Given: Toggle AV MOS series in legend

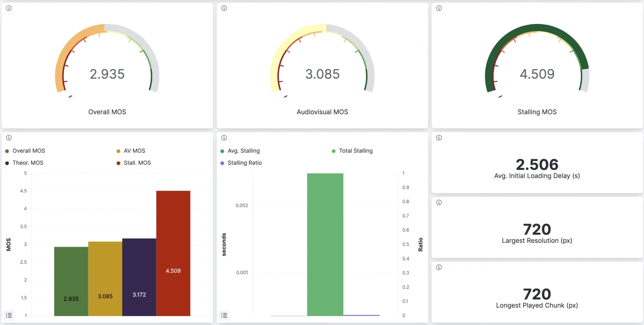Looking at the screenshot, I should pos(131,151).
